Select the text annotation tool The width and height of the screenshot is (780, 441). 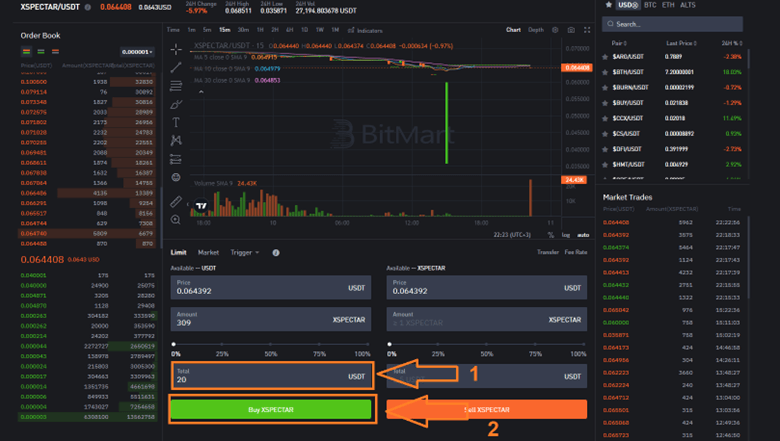[176, 122]
